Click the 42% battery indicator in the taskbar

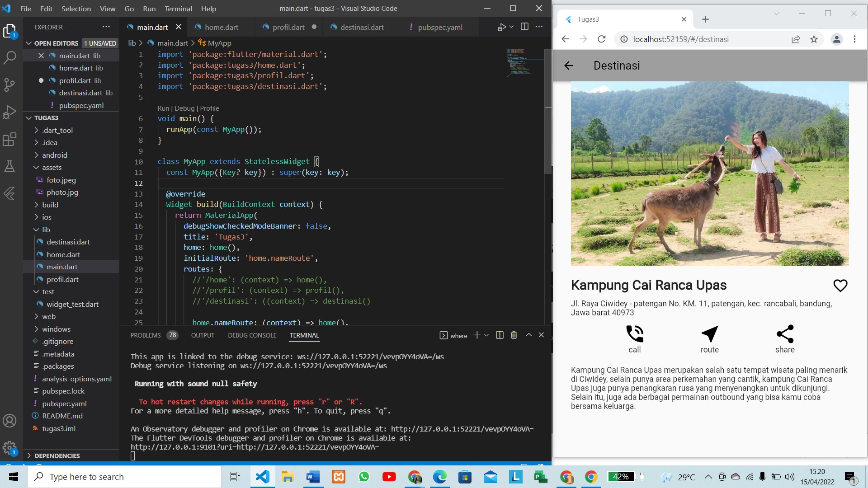click(x=621, y=477)
